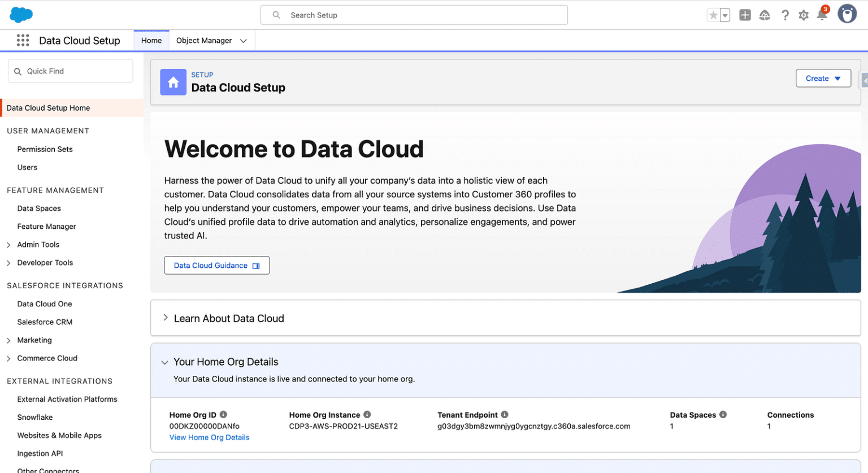The width and height of the screenshot is (868, 473).
Task: Click info icon next to Data Spaces
Action: [723, 414]
